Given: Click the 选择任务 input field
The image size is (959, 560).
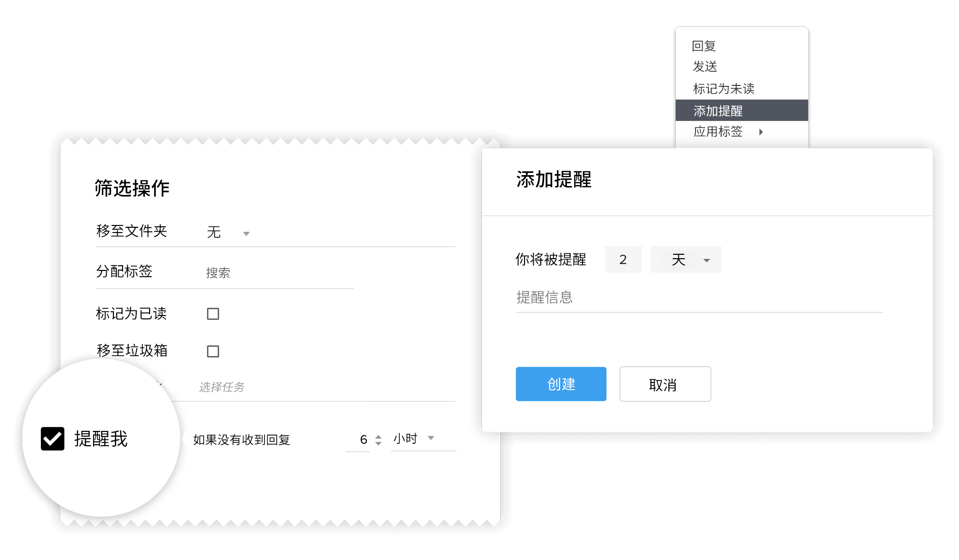Looking at the screenshot, I should pyautogui.click(x=323, y=387).
